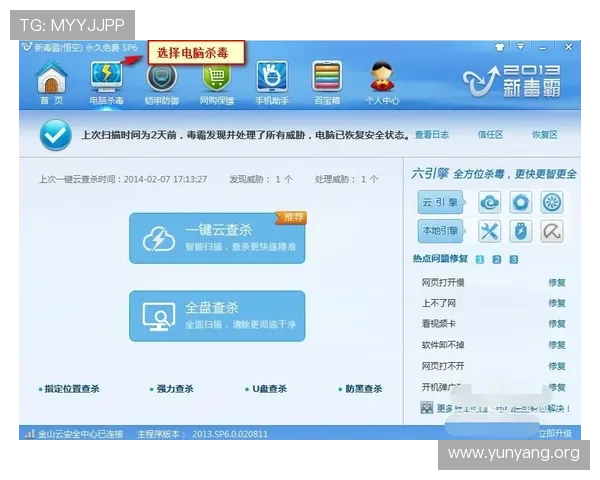Click the 软件卸不掉 issue text

click(443, 345)
